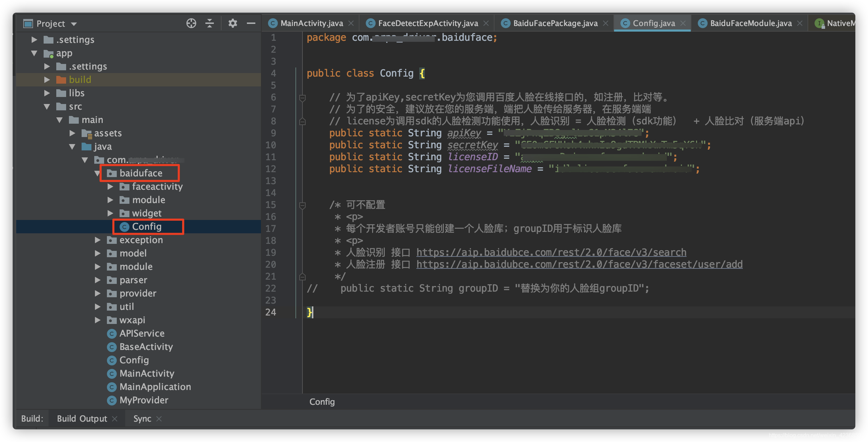This screenshot has height=442, width=868.
Task: Expand the build folder
Action: [47, 80]
